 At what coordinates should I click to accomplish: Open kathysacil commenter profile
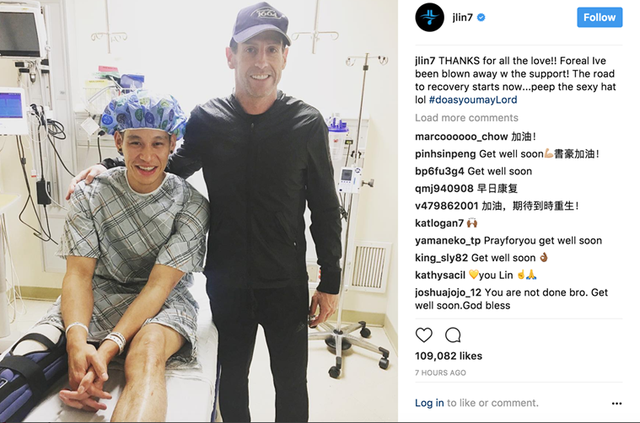pyautogui.click(x=440, y=275)
